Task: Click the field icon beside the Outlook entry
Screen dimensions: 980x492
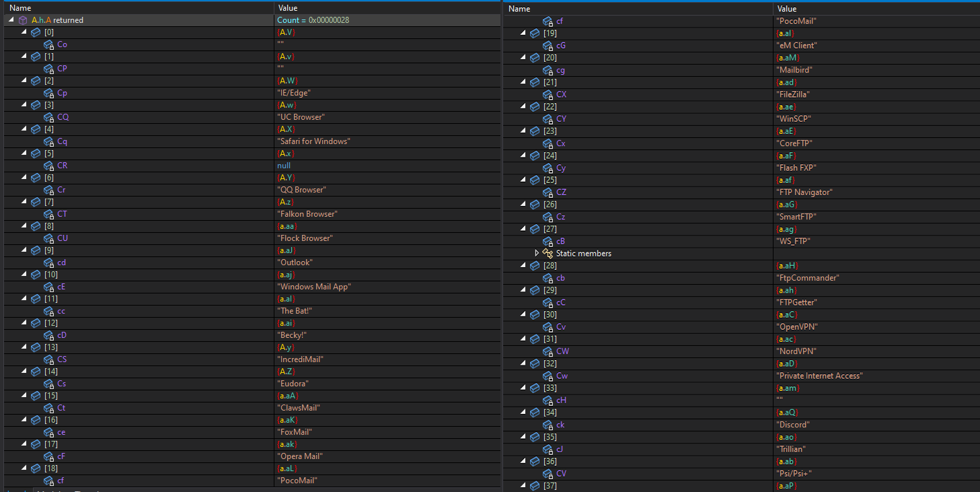Action: click(x=48, y=262)
